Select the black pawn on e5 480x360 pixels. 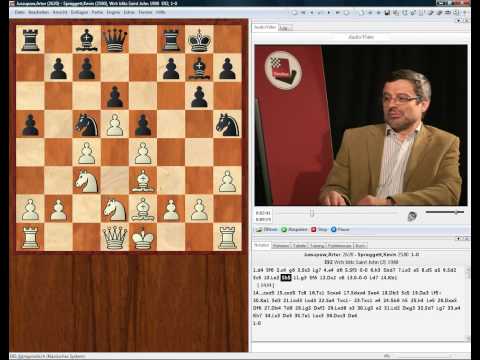coord(143,125)
